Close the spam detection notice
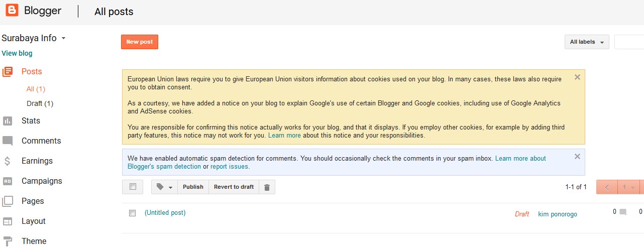The image size is (644, 251). [x=577, y=157]
